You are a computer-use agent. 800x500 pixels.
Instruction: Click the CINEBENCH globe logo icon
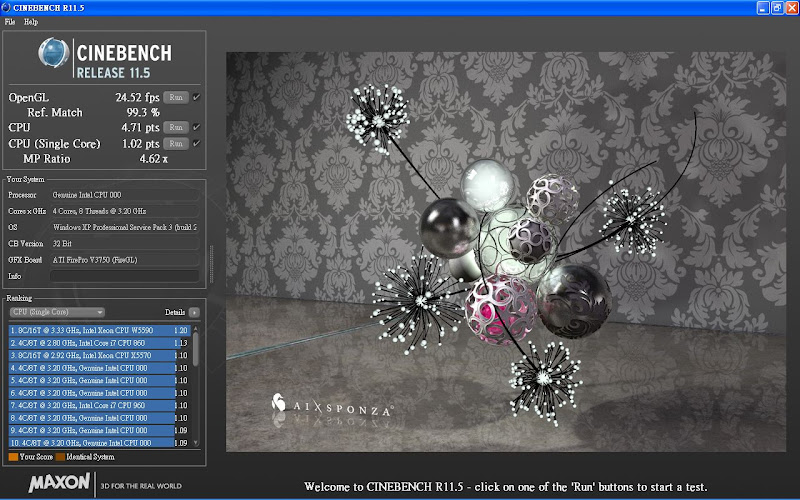coord(54,53)
